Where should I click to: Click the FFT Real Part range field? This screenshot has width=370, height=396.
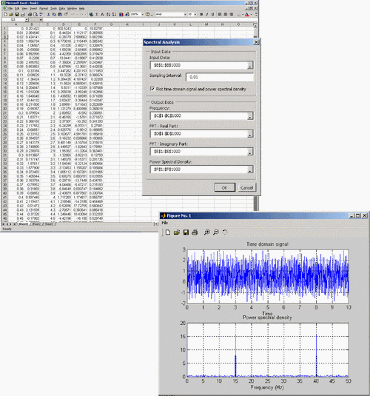pos(202,134)
